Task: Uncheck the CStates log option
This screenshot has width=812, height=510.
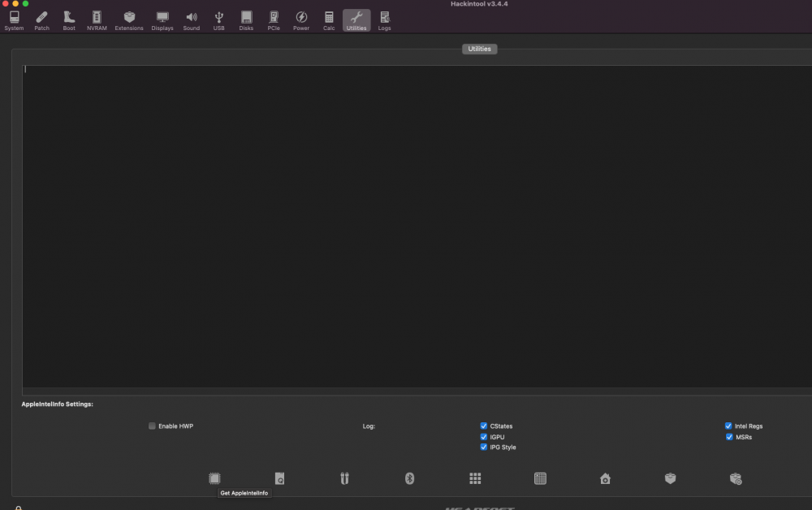Action: pyautogui.click(x=484, y=426)
